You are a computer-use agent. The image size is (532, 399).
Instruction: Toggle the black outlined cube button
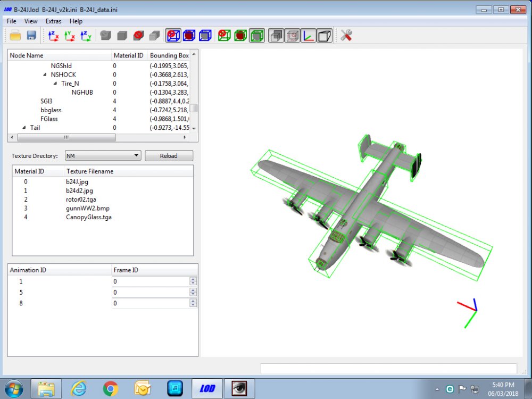tap(325, 35)
